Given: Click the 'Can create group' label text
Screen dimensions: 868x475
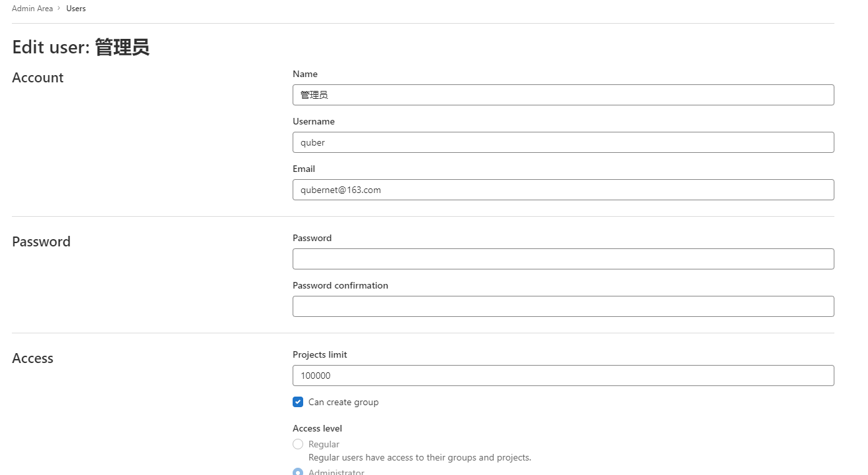Looking at the screenshot, I should coord(343,402).
